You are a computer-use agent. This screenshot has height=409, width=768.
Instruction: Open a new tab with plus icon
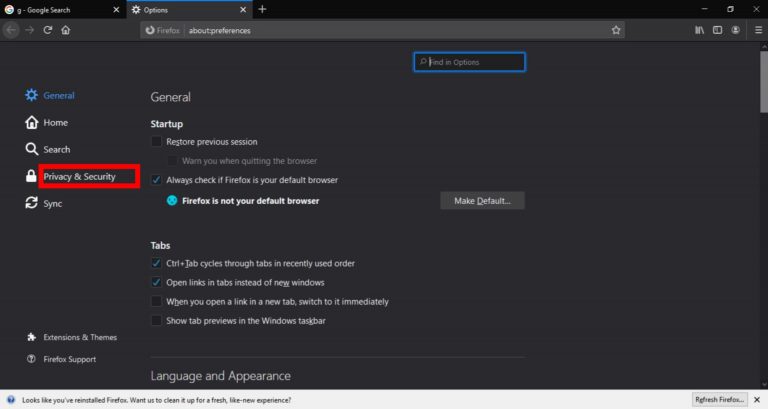coord(262,9)
